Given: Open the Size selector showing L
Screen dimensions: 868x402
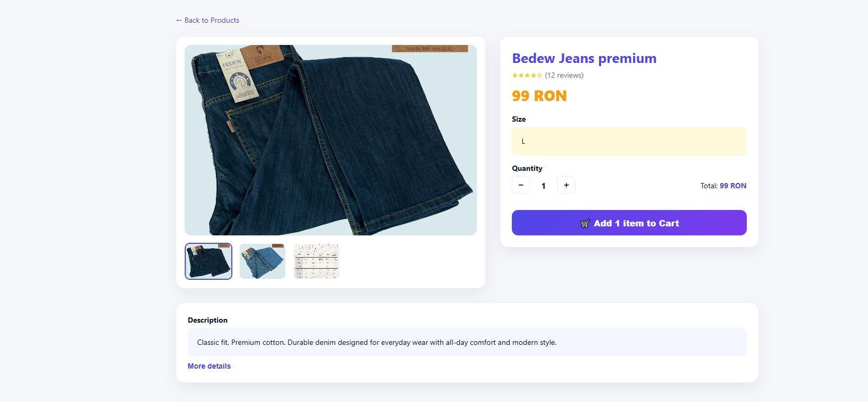Looking at the screenshot, I should tap(629, 141).
